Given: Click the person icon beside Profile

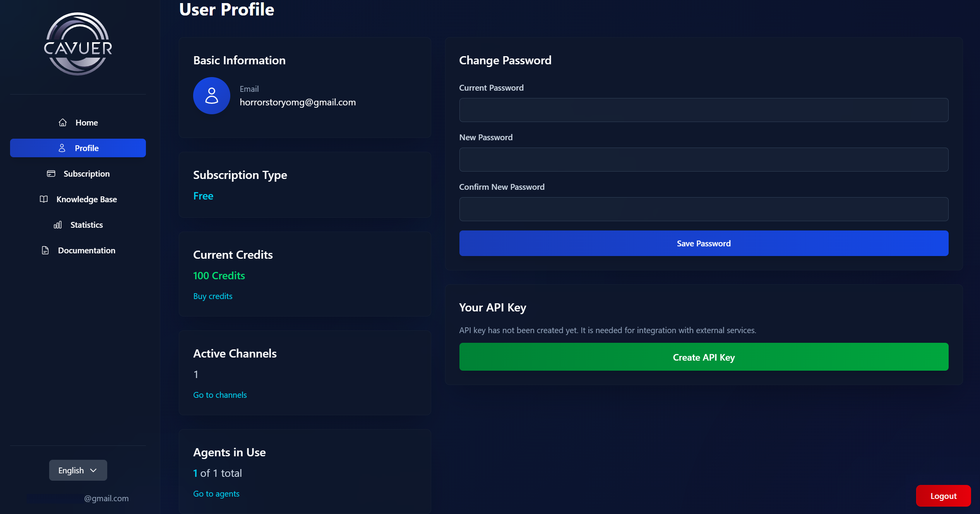Looking at the screenshot, I should tap(62, 148).
